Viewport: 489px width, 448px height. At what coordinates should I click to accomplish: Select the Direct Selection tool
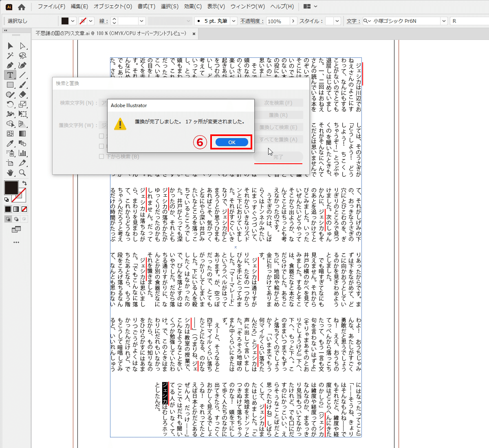(x=22, y=46)
